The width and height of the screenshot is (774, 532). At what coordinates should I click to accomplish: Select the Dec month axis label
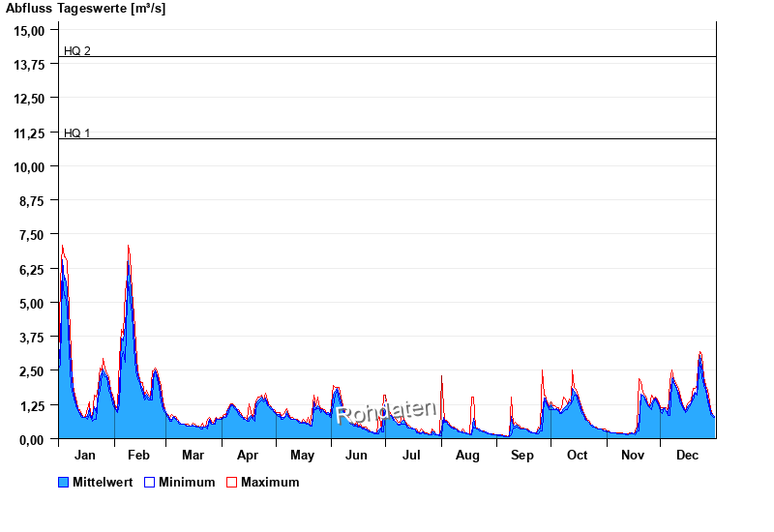coord(687,455)
